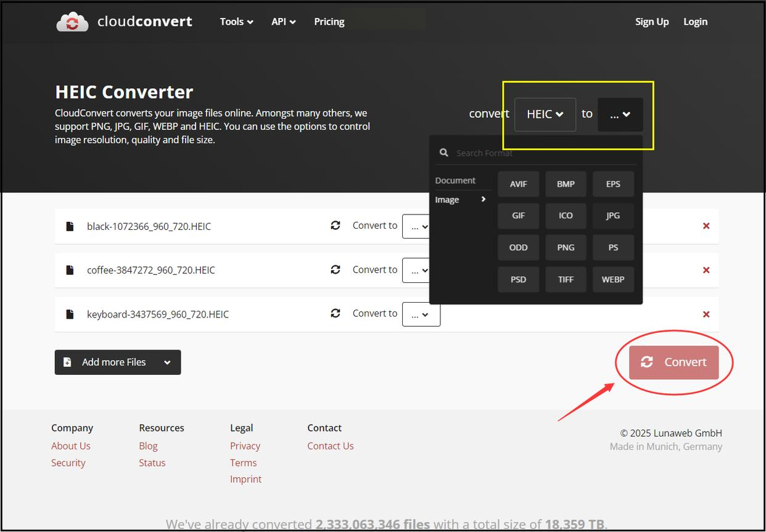Click the refresh icon beside coffee-3847272 file

[336, 269]
